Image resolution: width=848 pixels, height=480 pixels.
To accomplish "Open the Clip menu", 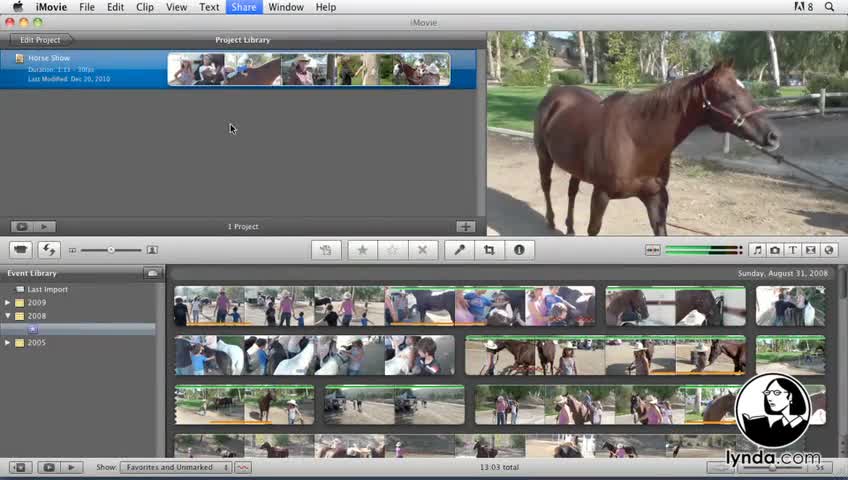I will (145, 7).
